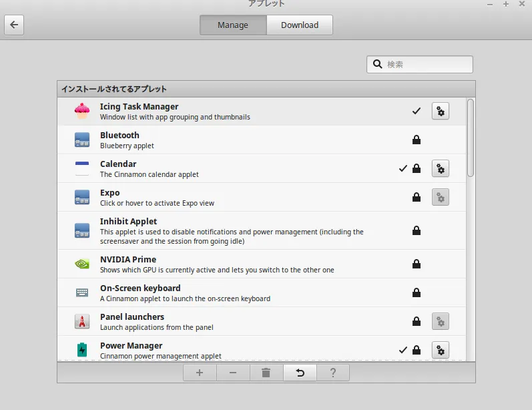This screenshot has width=532, height=410.
Task: Click 'Launch applications from the panel' text
Action: pyautogui.click(x=156, y=327)
